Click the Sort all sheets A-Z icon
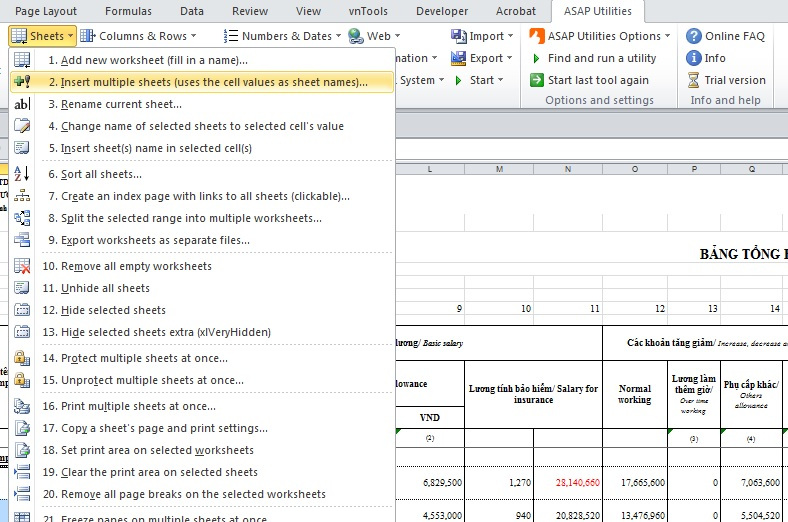The image size is (788, 522). coord(22,174)
